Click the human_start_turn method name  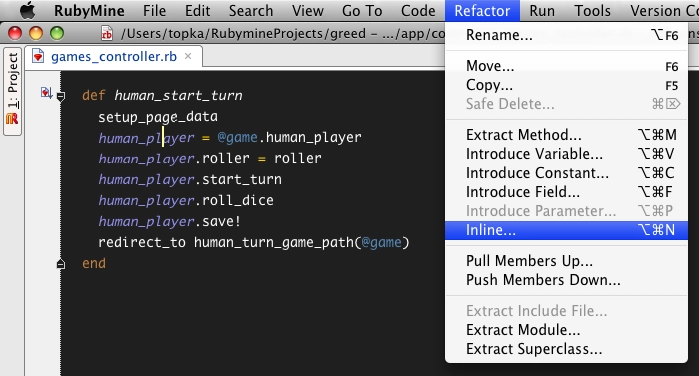click(178, 95)
